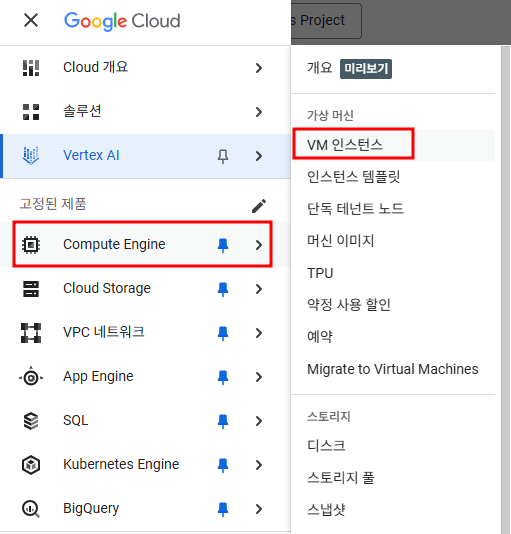
Task: Unpin BigQuery from pinned products
Action: coord(223,509)
